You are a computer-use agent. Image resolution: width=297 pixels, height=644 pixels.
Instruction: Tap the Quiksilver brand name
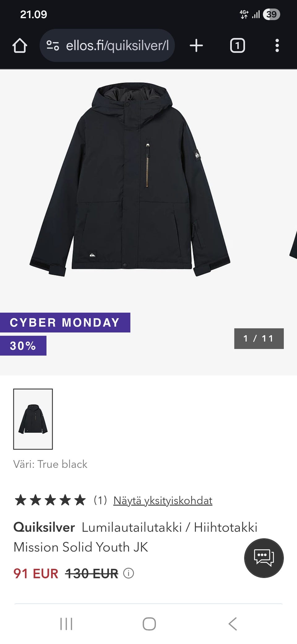point(44,527)
